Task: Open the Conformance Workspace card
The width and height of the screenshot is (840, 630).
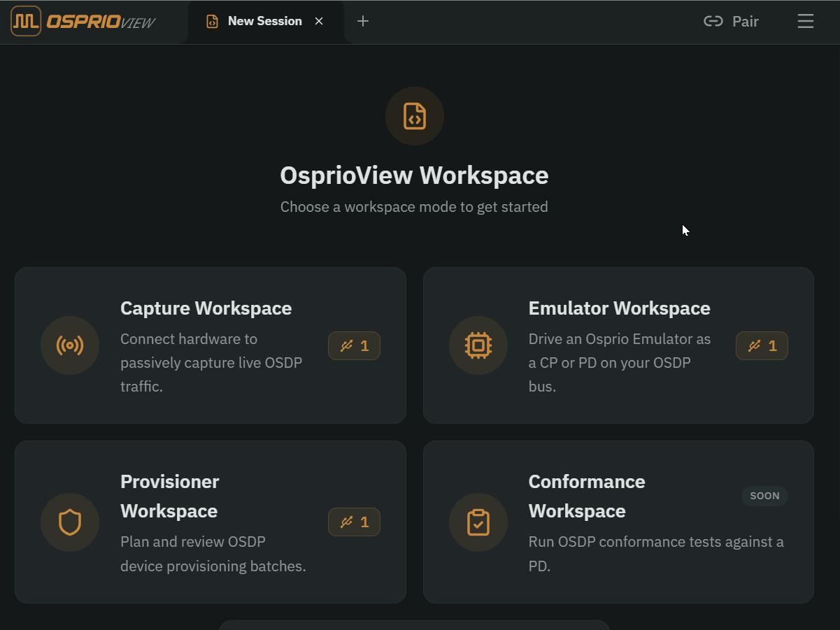Action: point(618,522)
